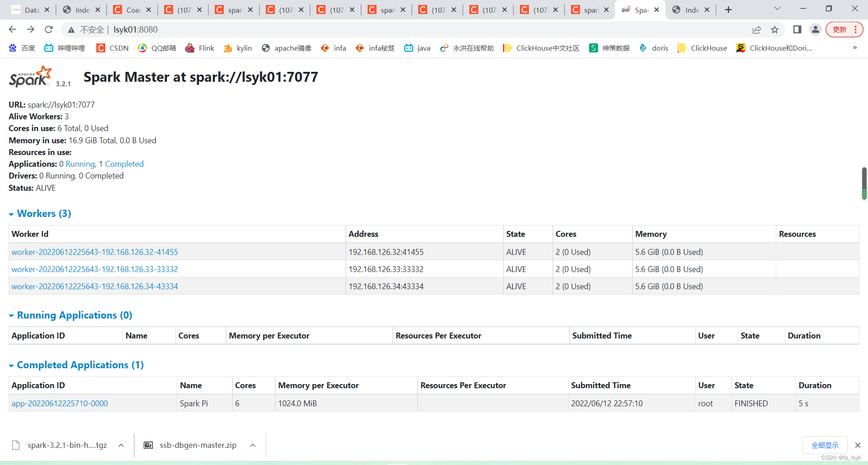
Task: Click the Running applications link
Action: 80,164
